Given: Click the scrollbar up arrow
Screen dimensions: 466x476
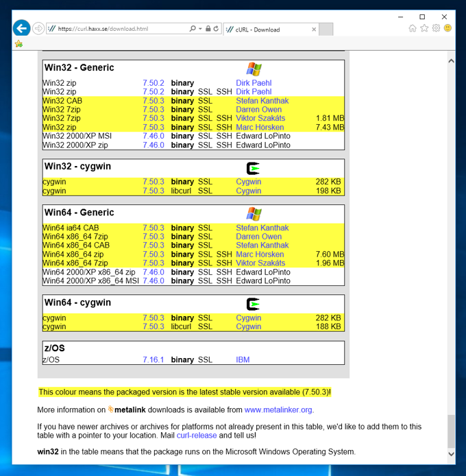Looking at the screenshot, I should pyautogui.click(x=451, y=61).
